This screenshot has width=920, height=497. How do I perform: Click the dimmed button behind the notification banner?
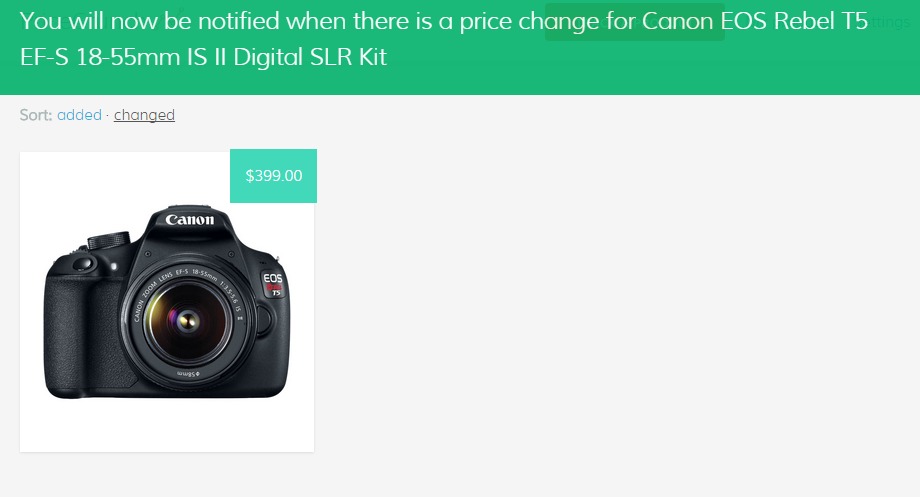(634, 22)
